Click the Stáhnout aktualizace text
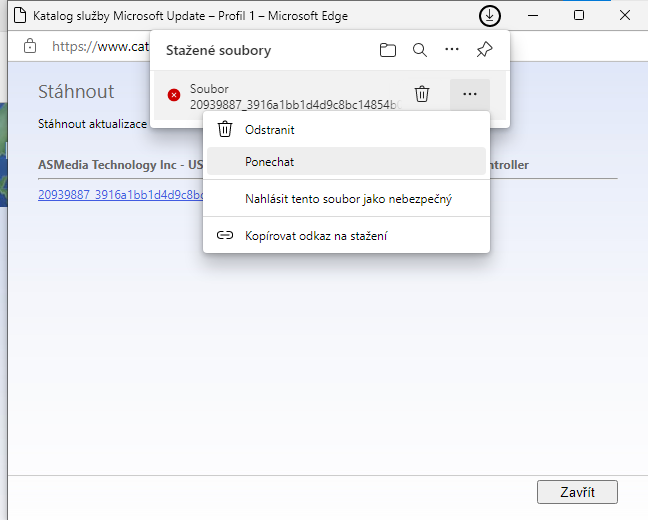This screenshot has height=520, width=648. coord(93,124)
